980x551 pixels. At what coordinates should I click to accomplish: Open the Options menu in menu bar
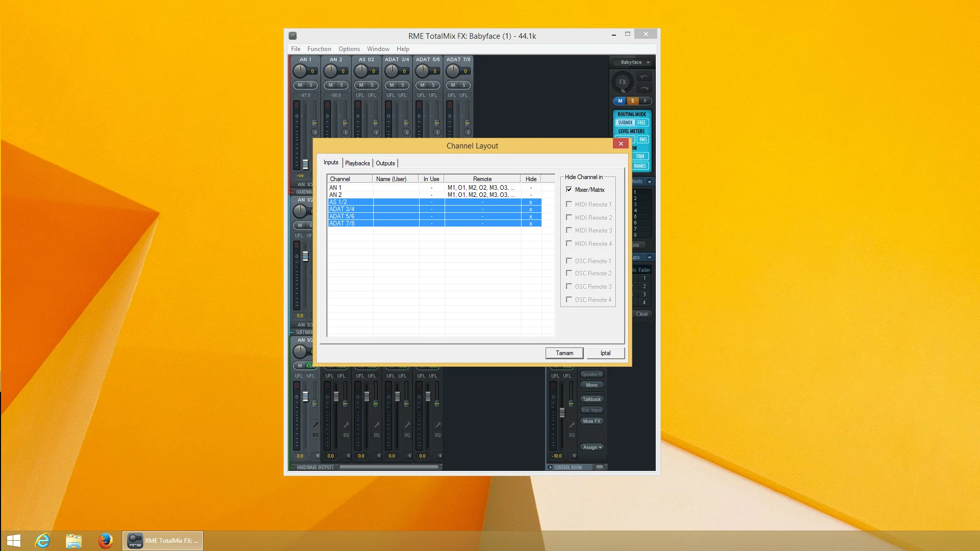click(349, 48)
